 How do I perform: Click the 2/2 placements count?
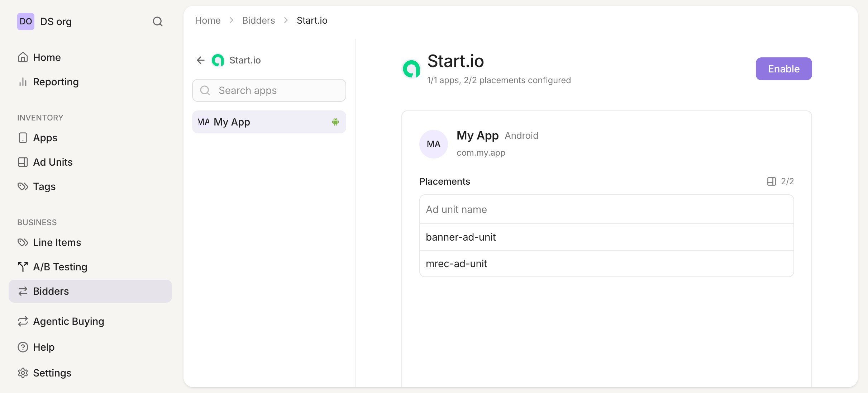787,181
